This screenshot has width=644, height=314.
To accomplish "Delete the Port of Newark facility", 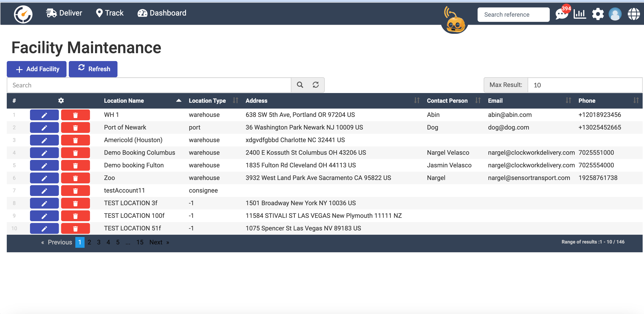I will [x=75, y=128].
